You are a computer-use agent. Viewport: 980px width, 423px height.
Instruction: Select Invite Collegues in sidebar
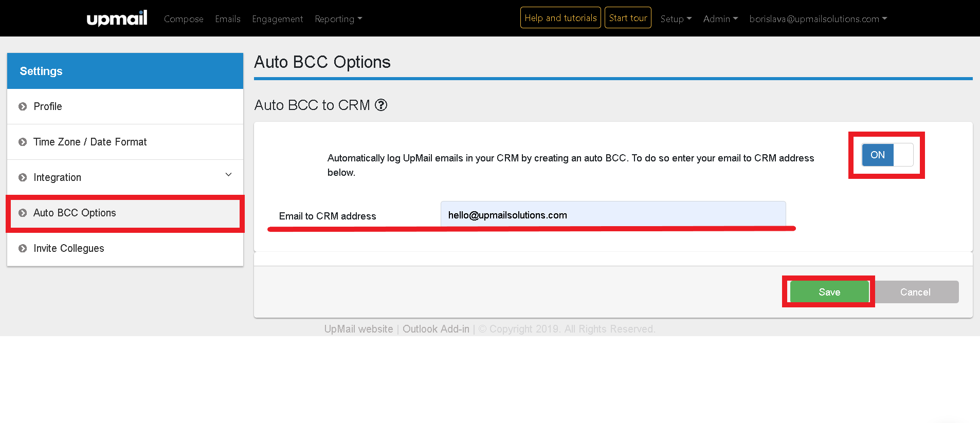click(125, 248)
